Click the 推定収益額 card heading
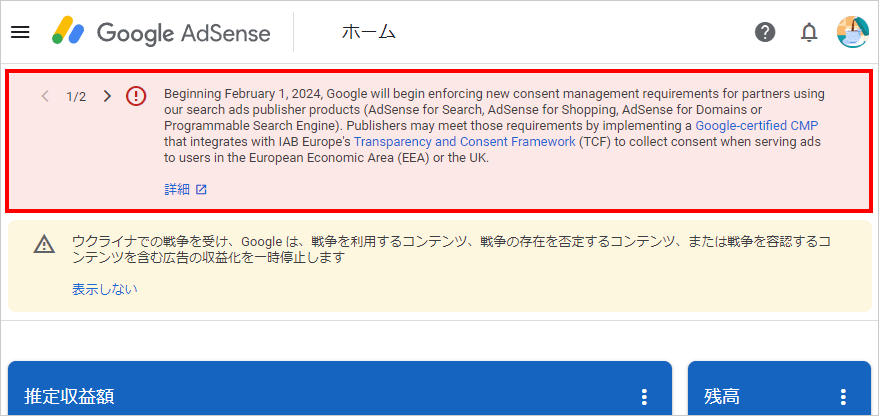 [x=70, y=396]
